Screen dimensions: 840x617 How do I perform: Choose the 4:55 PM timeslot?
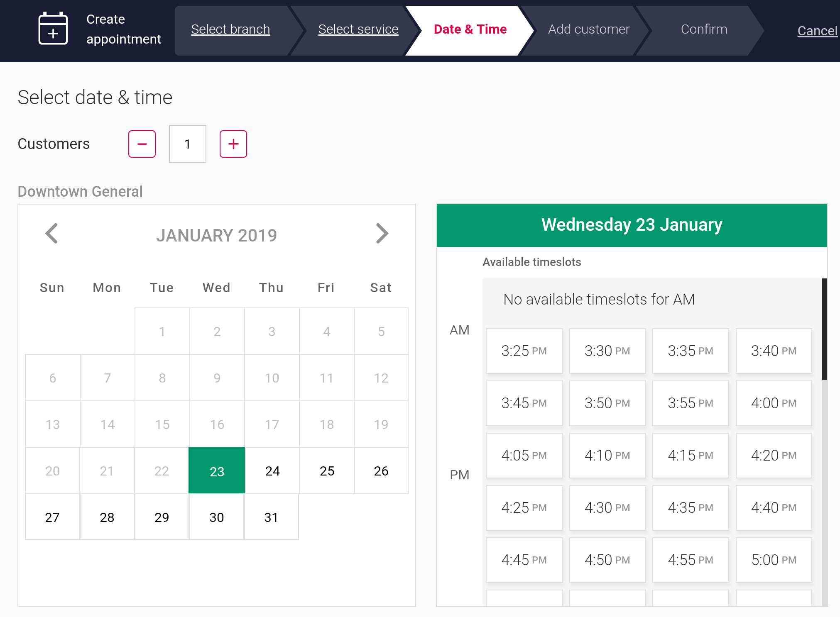(x=691, y=560)
